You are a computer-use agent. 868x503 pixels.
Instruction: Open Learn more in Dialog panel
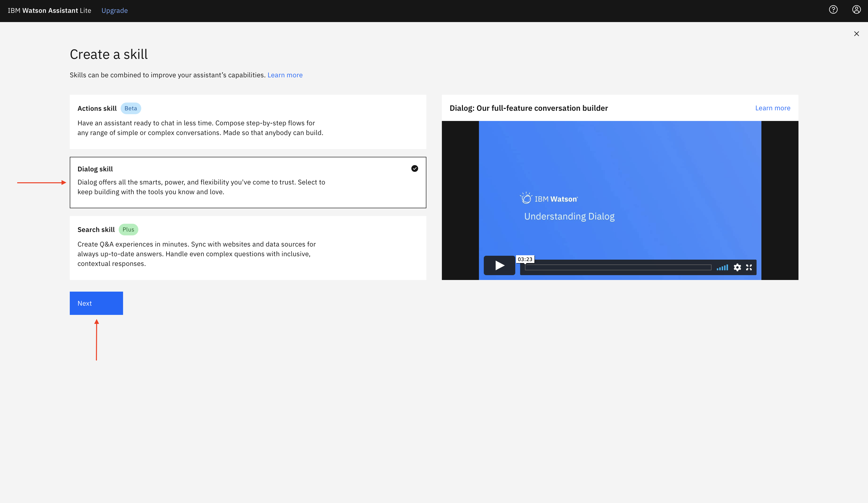(773, 108)
